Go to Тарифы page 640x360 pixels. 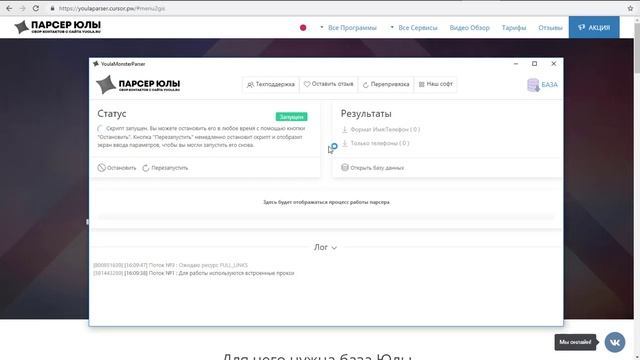coord(514,28)
